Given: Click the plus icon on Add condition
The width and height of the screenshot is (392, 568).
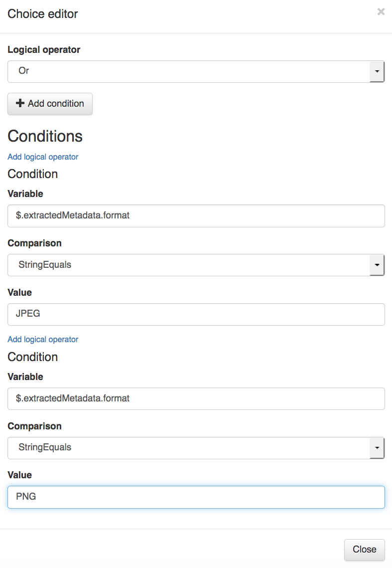Looking at the screenshot, I should (20, 103).
